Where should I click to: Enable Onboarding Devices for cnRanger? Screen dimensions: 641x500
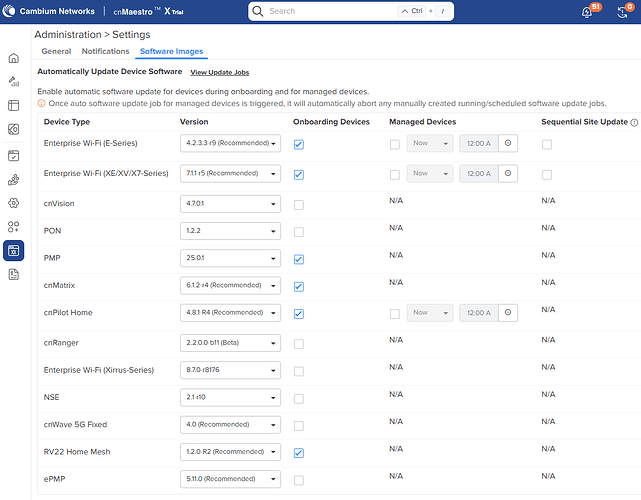click(299, 344)
